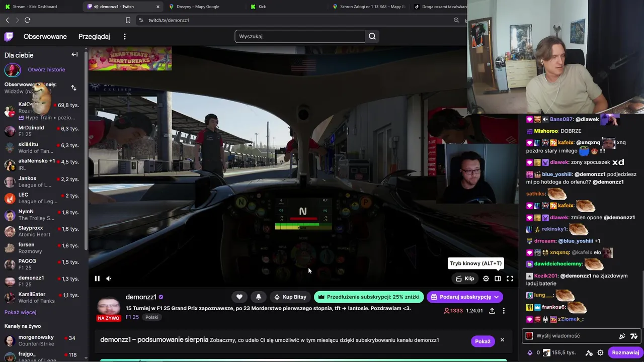This screenshot has height=362, width=644.
Task: Click the Wyślij wiadomość chat input
Action: point(574,336)
